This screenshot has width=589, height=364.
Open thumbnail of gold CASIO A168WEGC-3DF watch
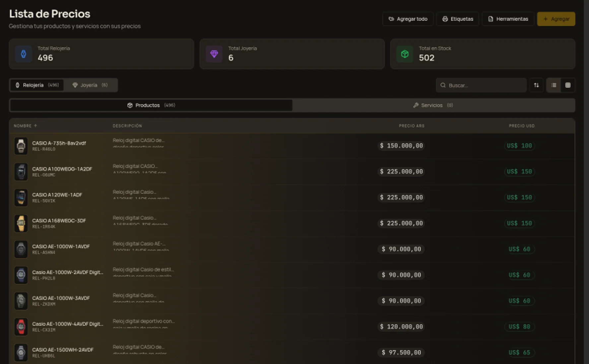[21, 223]
